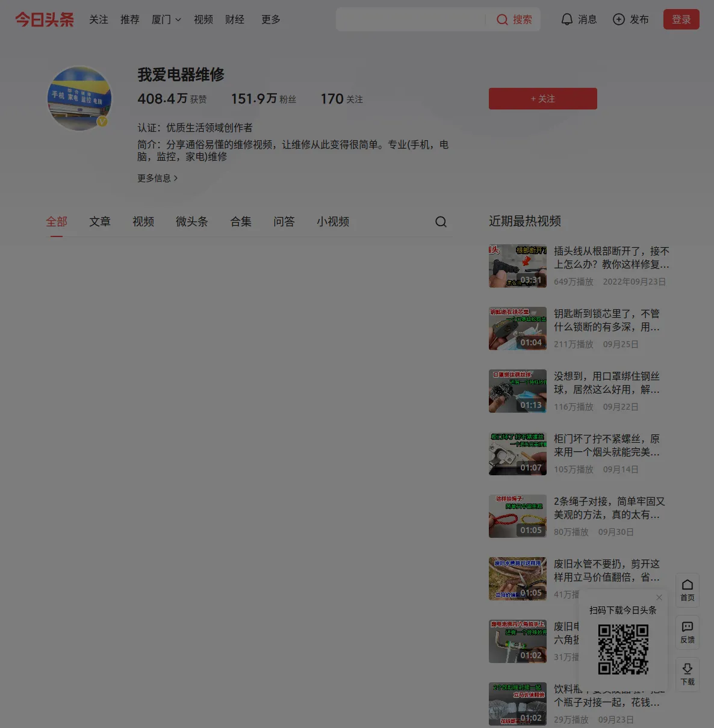714x728 pixels.
Task: Switch to the 问答 tab
Action: (284, 222)
